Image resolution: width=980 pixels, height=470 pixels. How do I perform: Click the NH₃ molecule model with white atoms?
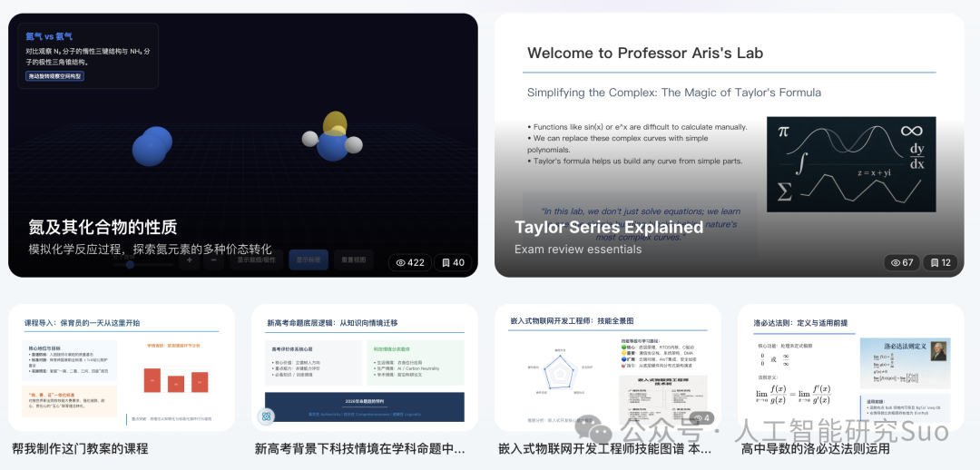[x=332, y=137]
